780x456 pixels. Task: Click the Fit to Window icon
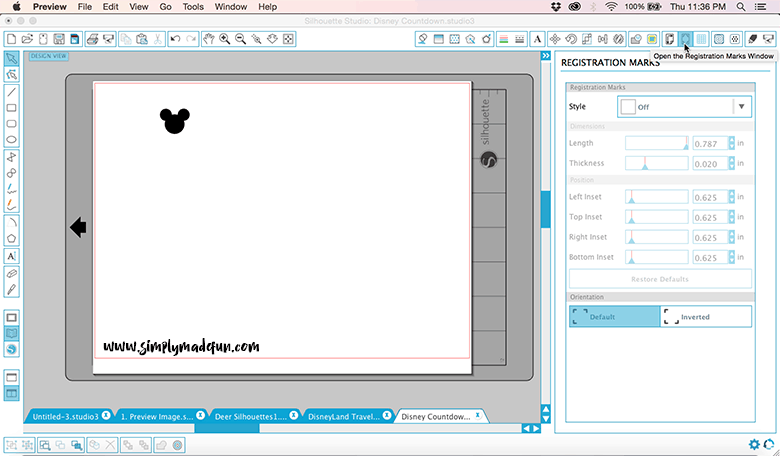(x=288, y=39)
